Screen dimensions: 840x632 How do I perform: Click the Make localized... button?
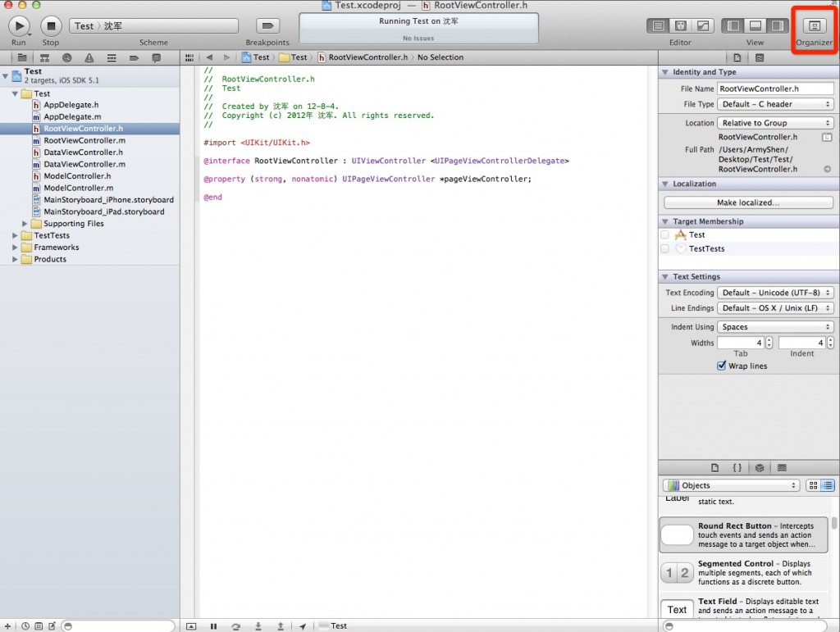(748, 202)
